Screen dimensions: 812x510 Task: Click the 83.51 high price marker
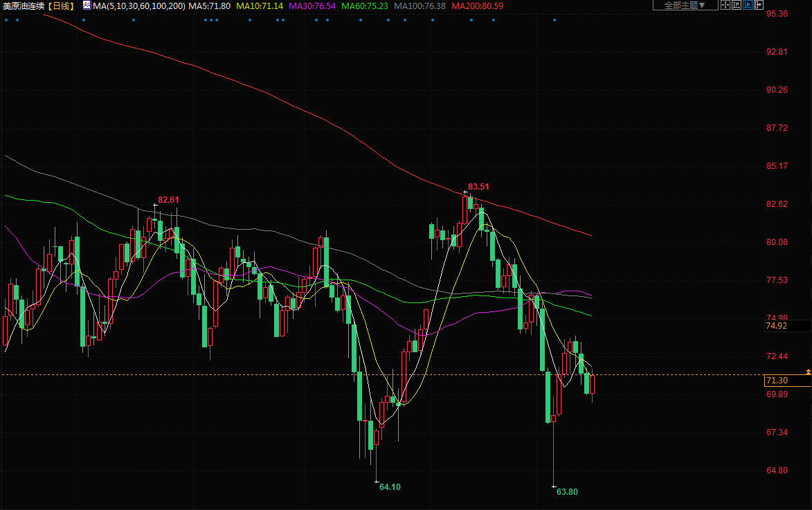click(478, 187)
